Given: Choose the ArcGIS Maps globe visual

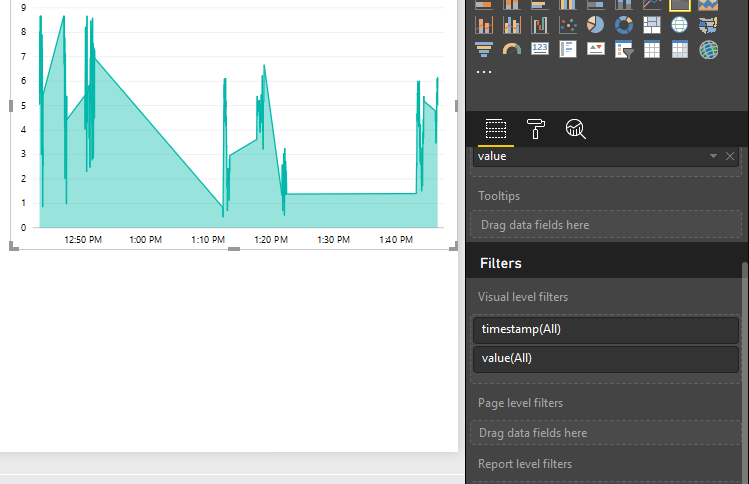Looking at the screenshot, I should 708,49.
